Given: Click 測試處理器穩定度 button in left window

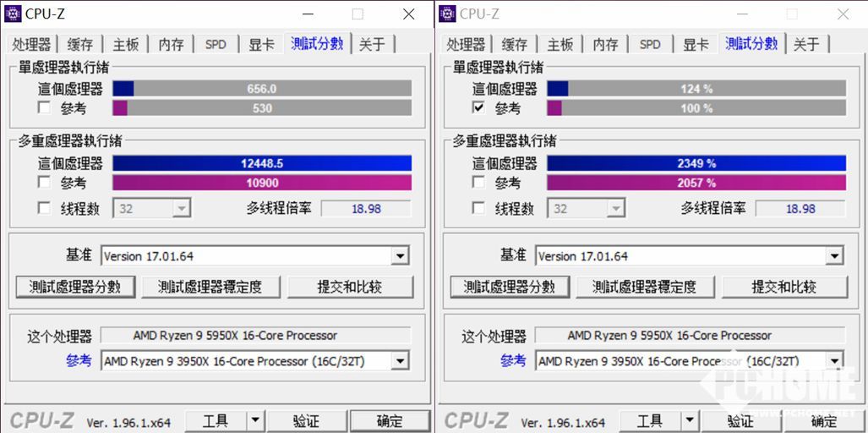Looking at the screenshot, I should (210, 286).
